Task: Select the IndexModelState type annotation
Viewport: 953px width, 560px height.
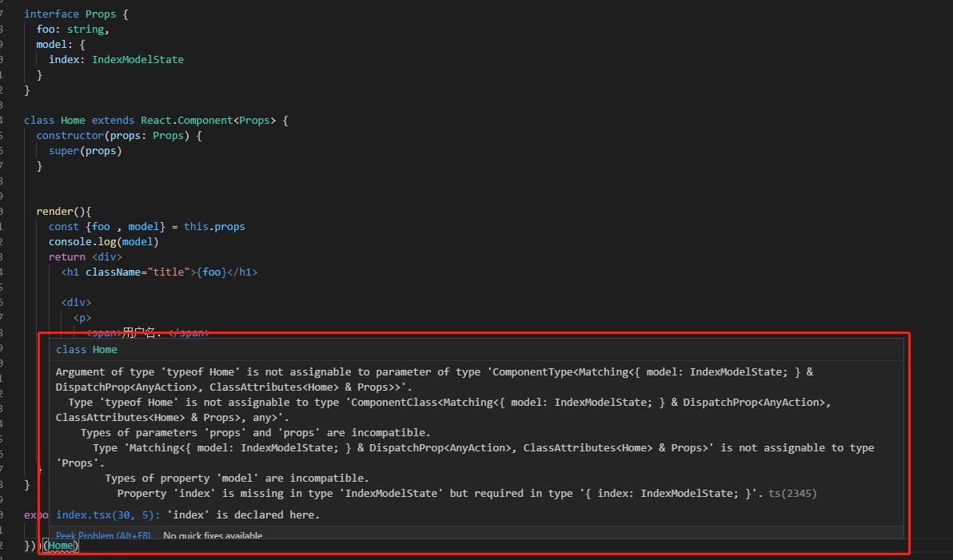Action: click(x=138, y=59)
